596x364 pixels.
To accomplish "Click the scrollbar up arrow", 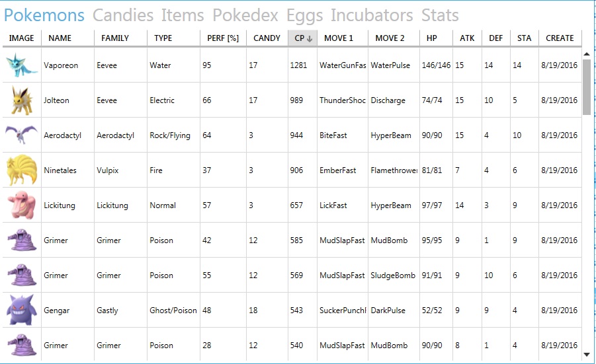I will (587, 54).
